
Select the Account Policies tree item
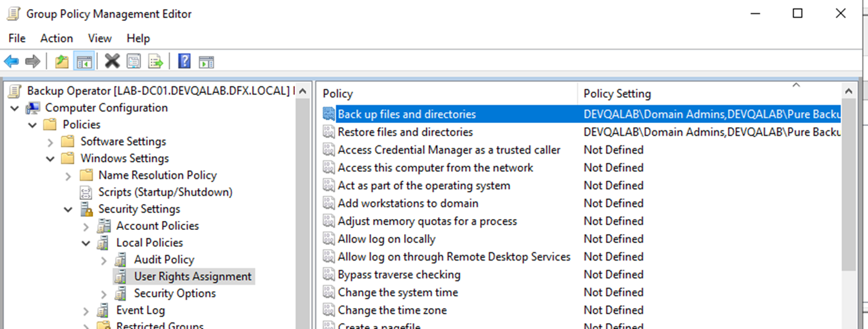157,226
